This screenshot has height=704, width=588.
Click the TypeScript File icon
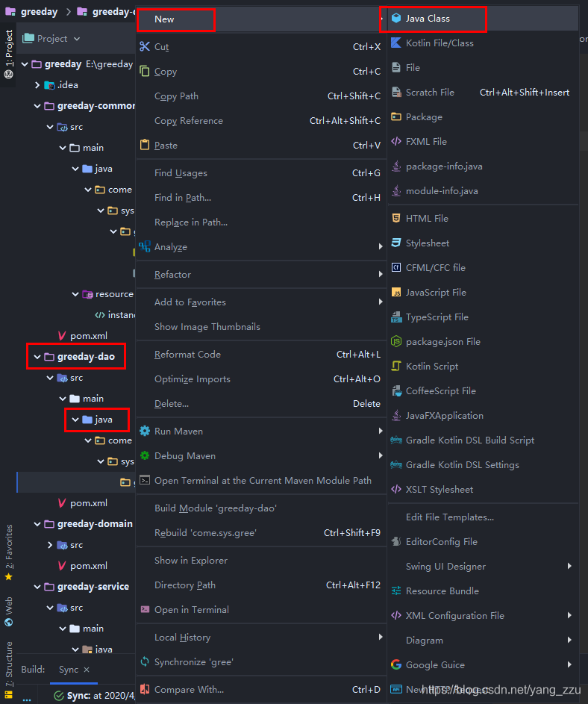click(396, 317)
